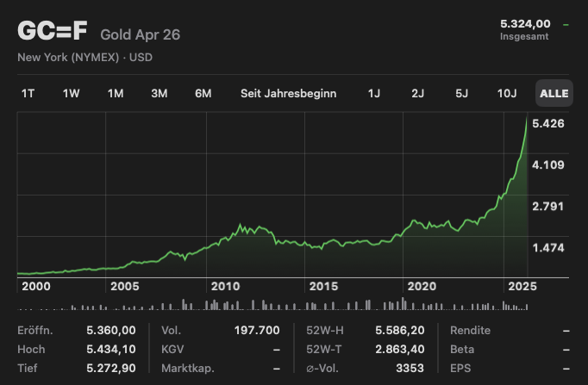Click the KGV label
This screenshot has height=385, width=588.
172,350
